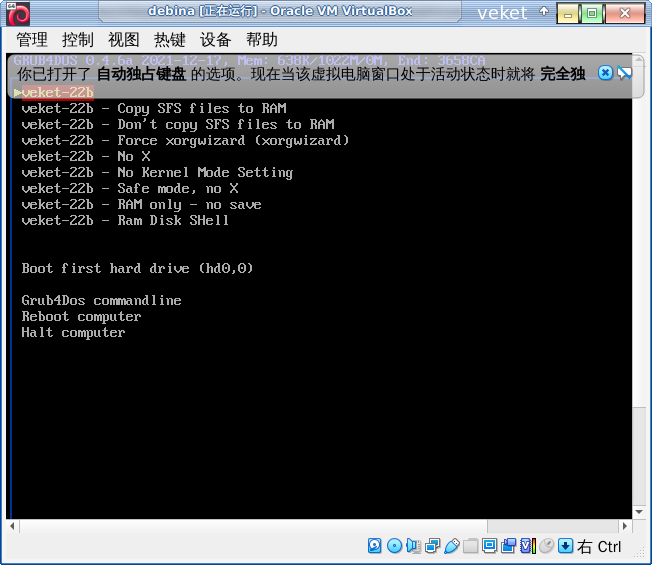Click the horizontal scrollbar thumb
652x565 pixels.
pyautogui.click(x=253, y=526)
